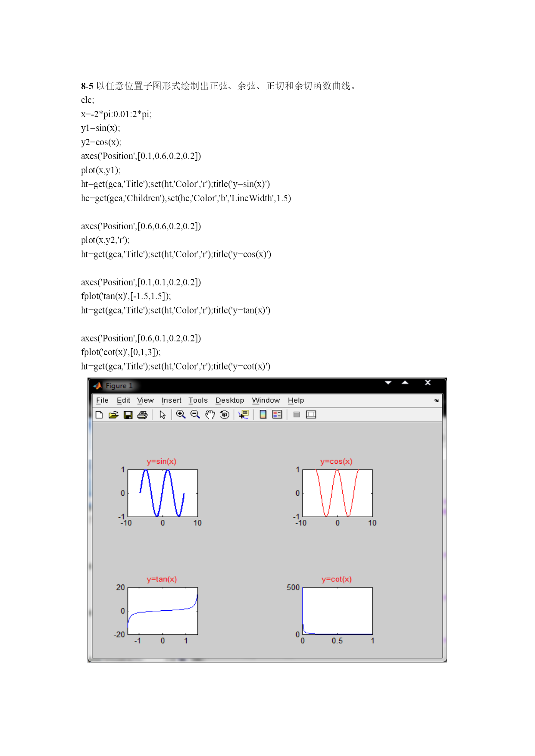The image size is (535, 756).
Task: Click the New Figure icon
Action: 99,415
